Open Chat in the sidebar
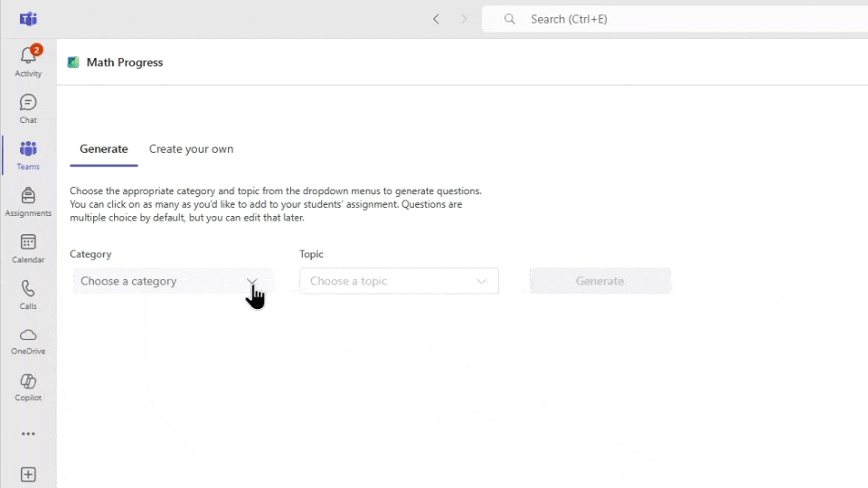The height and width of the screenshot is (488, 868). [28, 104]
